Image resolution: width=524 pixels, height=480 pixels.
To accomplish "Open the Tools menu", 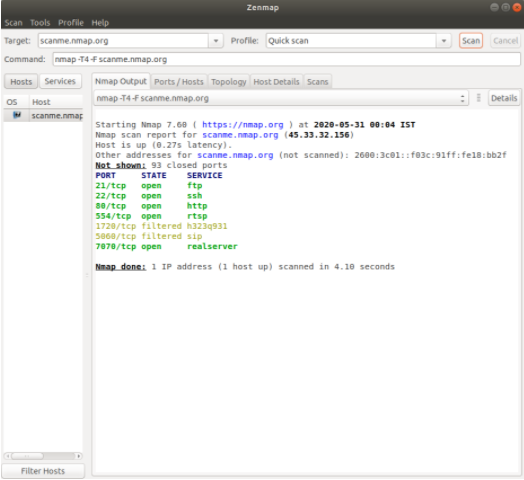I will click(40, 23).
